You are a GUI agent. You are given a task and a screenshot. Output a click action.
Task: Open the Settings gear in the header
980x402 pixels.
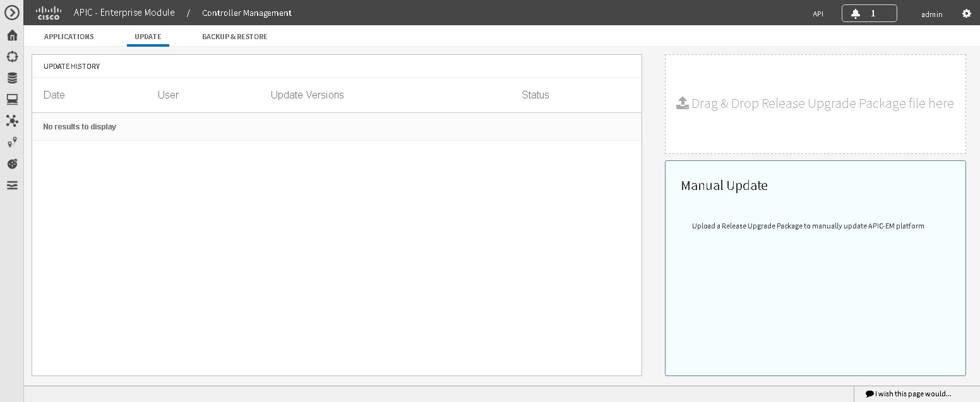[965, 13]
